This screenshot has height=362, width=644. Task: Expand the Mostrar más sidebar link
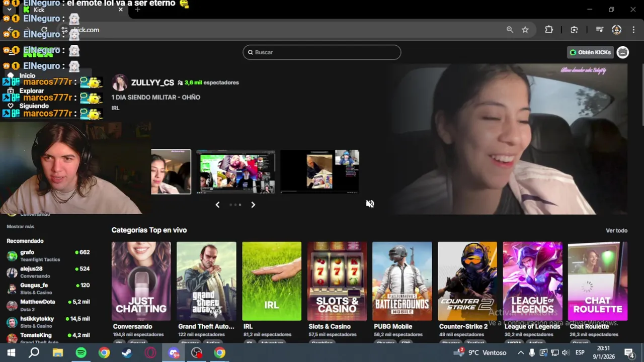(x=20, y=227)
